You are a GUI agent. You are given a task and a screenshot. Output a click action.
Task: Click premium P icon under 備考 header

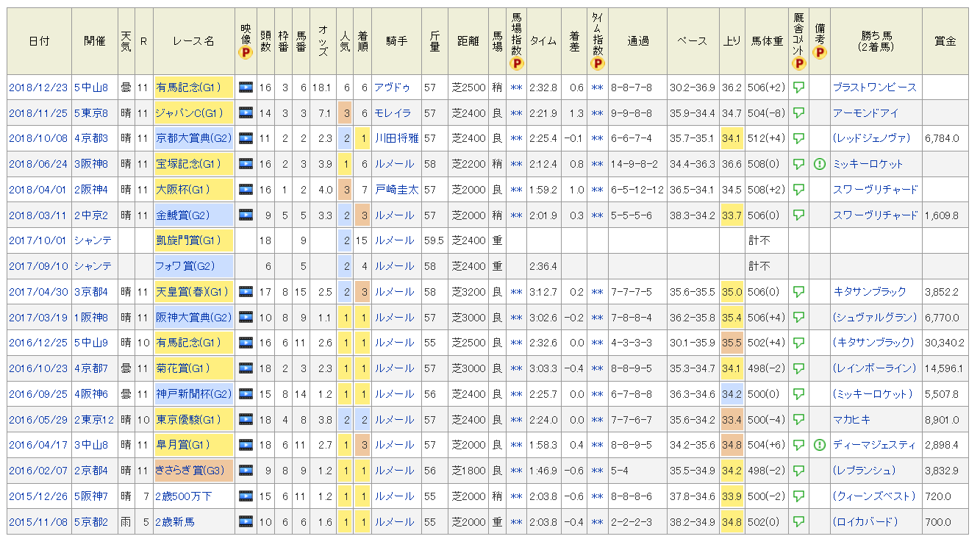(x=819, y=53)
